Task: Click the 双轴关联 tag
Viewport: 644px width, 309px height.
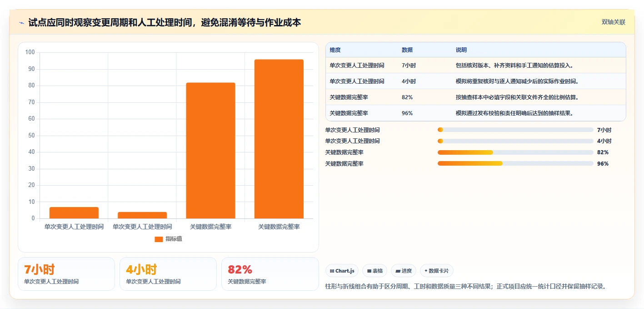Action: pos(614,22)
